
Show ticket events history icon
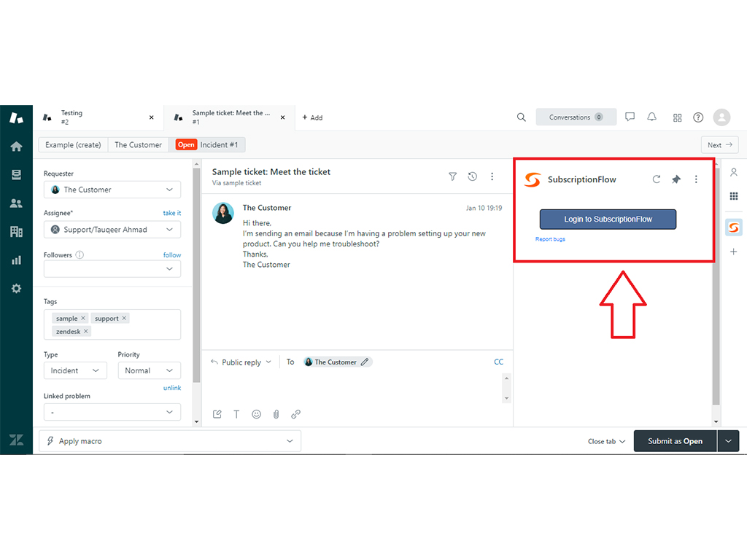(473, 176)
